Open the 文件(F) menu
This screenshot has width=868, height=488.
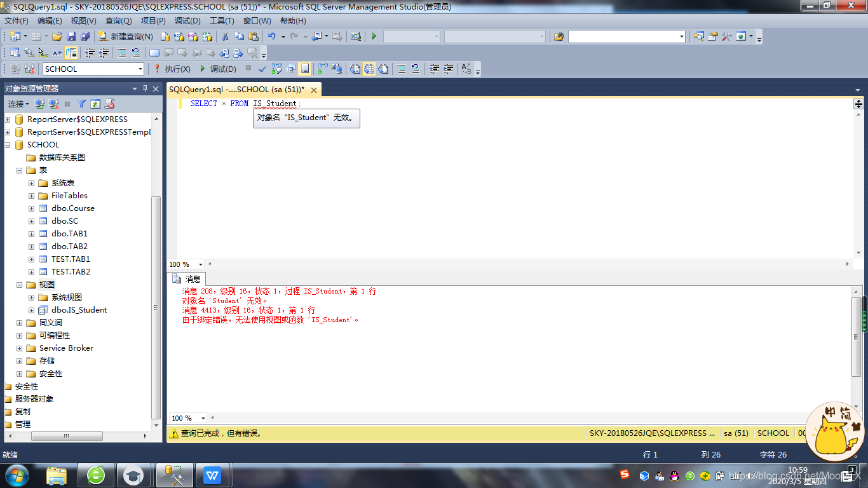(17, 21)
